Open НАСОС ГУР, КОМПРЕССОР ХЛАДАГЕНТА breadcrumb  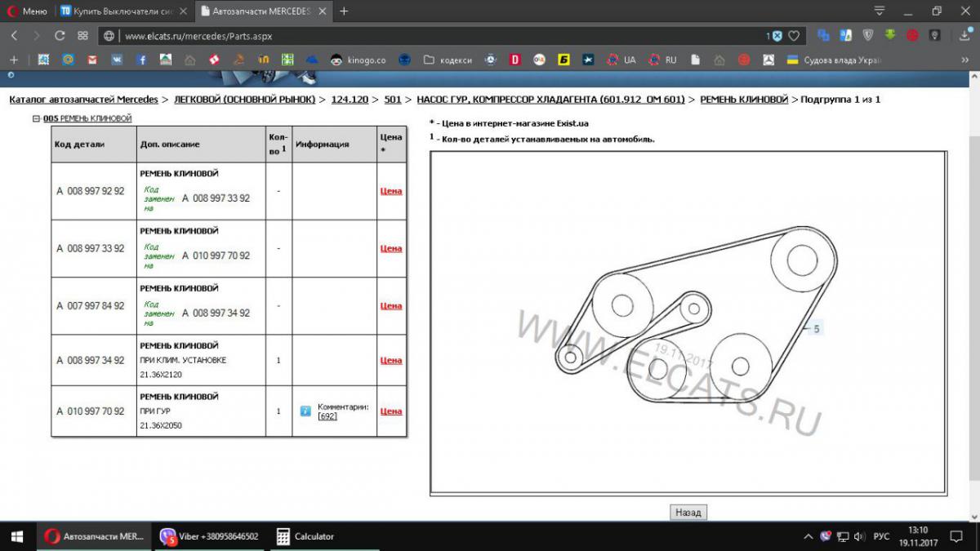point(550,99)
